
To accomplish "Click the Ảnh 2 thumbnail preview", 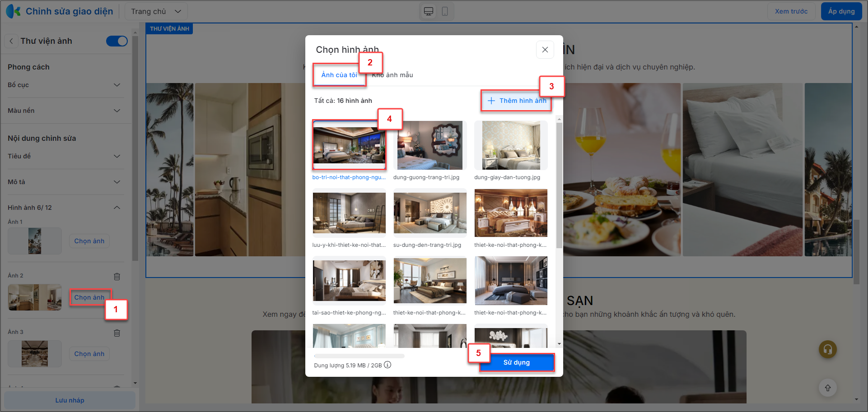I will (x=35, y=297).
